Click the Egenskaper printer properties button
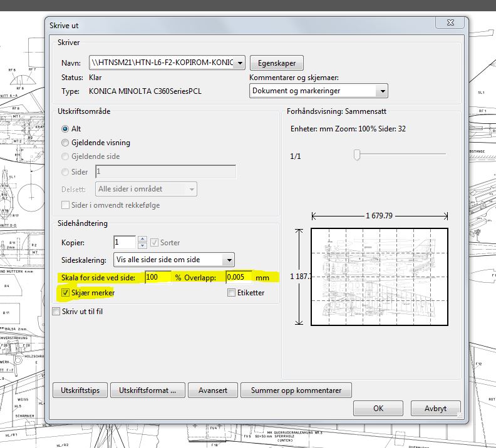This screenshot has width=496, height=448. pos(276,63)
